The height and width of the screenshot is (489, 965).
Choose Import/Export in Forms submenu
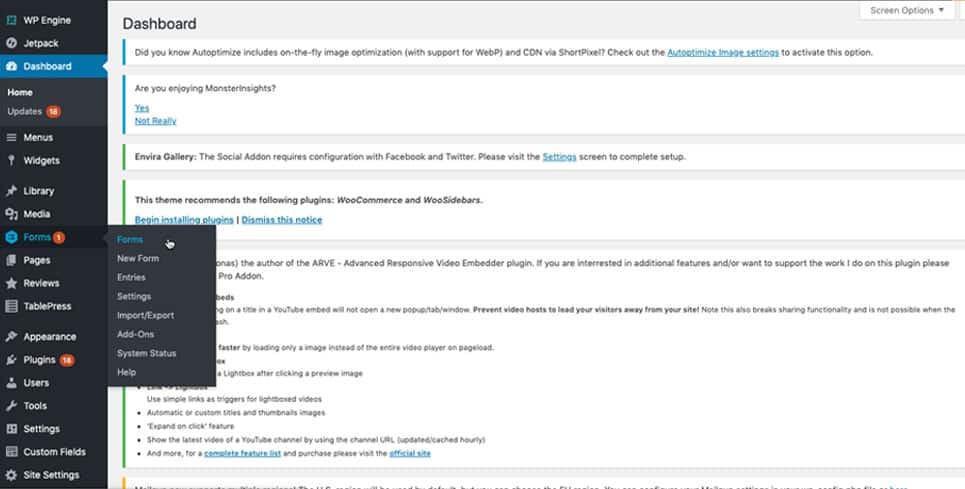coord(145,316)
